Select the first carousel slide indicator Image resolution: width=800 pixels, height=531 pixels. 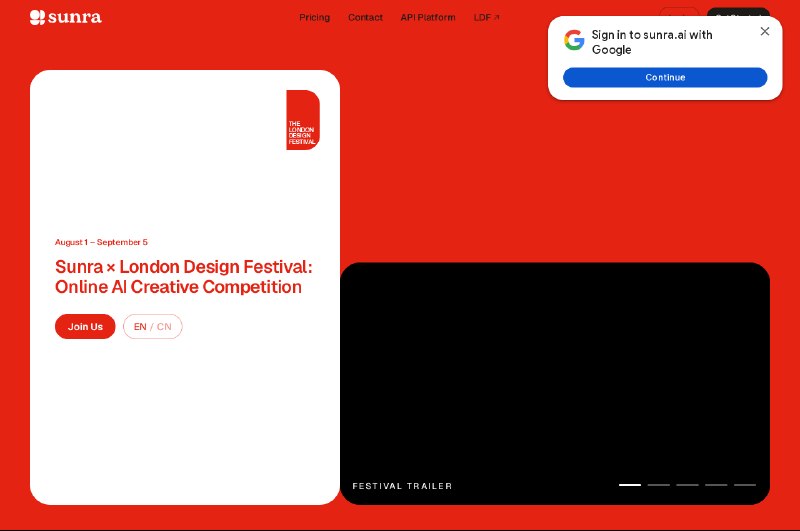(x=630, y=485)
